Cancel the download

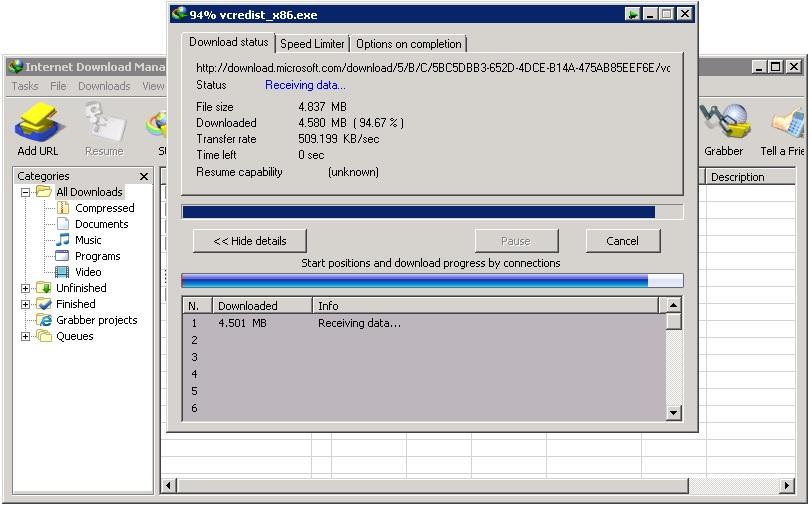pyautogui.click(x=622, y=241)
